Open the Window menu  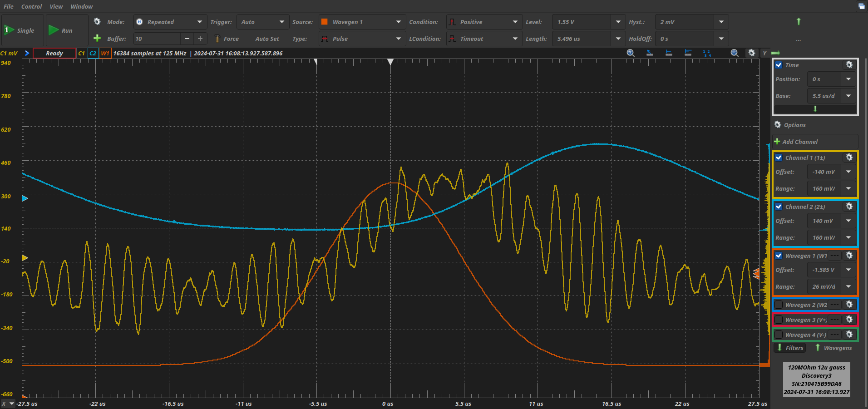click(82, 6)
